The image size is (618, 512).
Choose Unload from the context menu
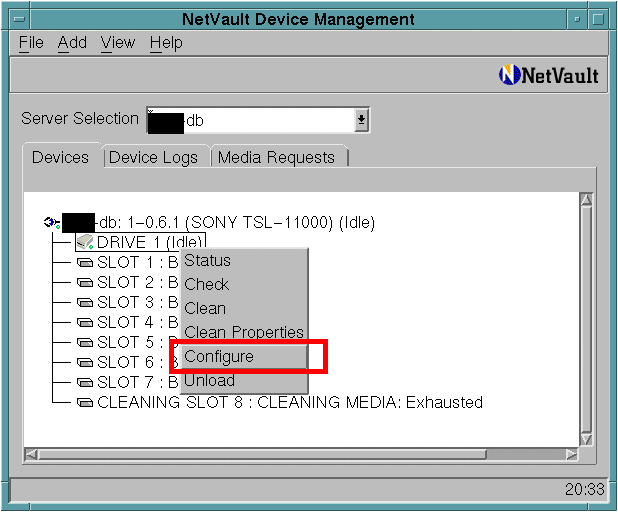[x=244, y=380]
